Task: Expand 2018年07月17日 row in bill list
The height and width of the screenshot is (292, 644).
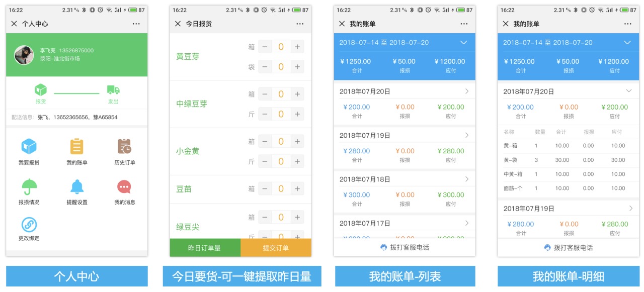Action: point(405,223)
